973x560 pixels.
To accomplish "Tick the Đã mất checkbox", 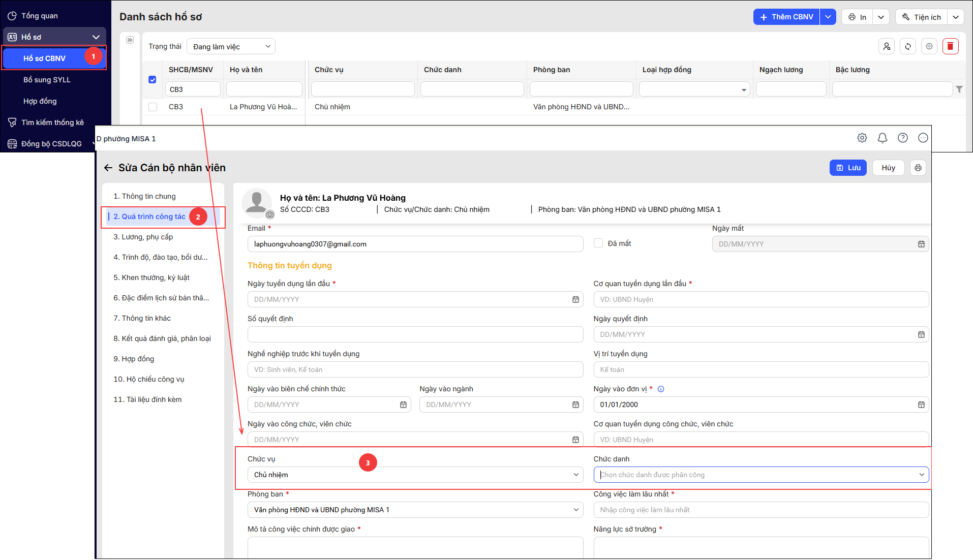I will coord(598,243).
